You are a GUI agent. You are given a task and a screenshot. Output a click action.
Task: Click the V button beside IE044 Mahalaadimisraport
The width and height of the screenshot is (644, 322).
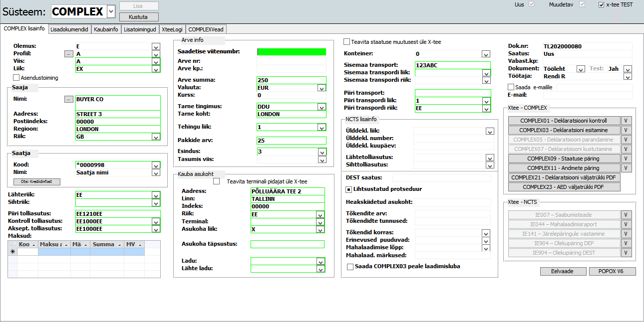click(626, 224)
